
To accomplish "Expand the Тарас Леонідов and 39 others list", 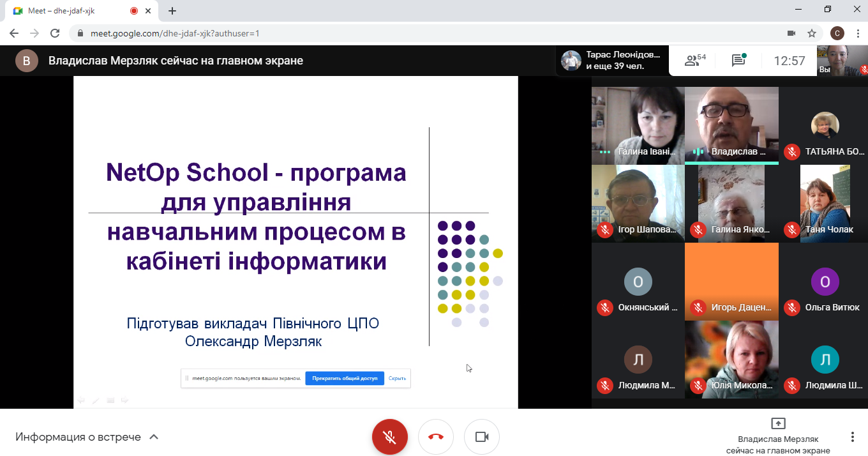I will coord(612,61).
